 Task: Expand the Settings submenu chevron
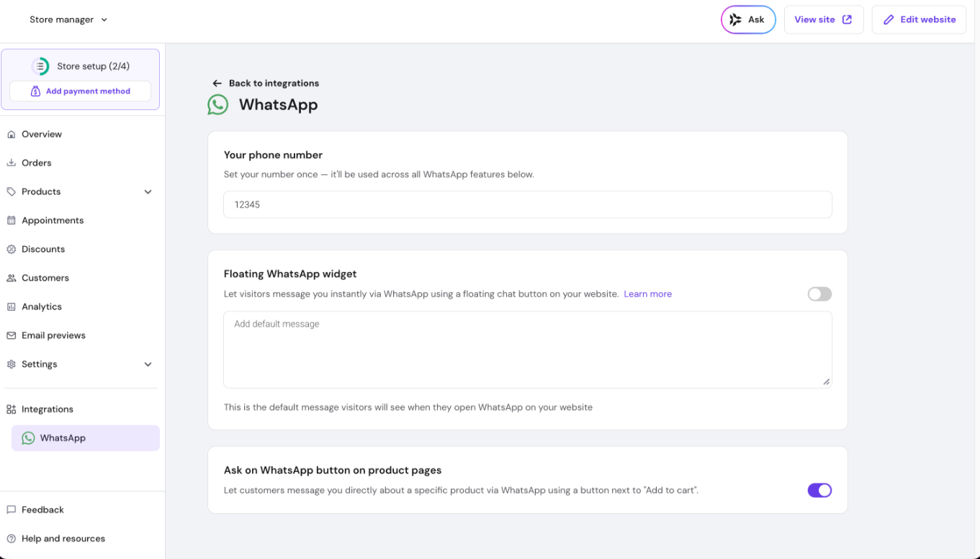148,365
